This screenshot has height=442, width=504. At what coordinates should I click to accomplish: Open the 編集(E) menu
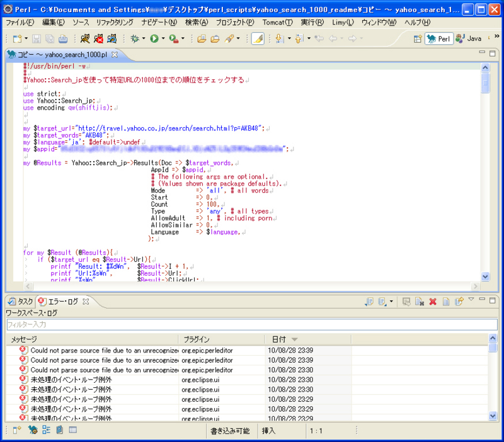coord(54,23)
